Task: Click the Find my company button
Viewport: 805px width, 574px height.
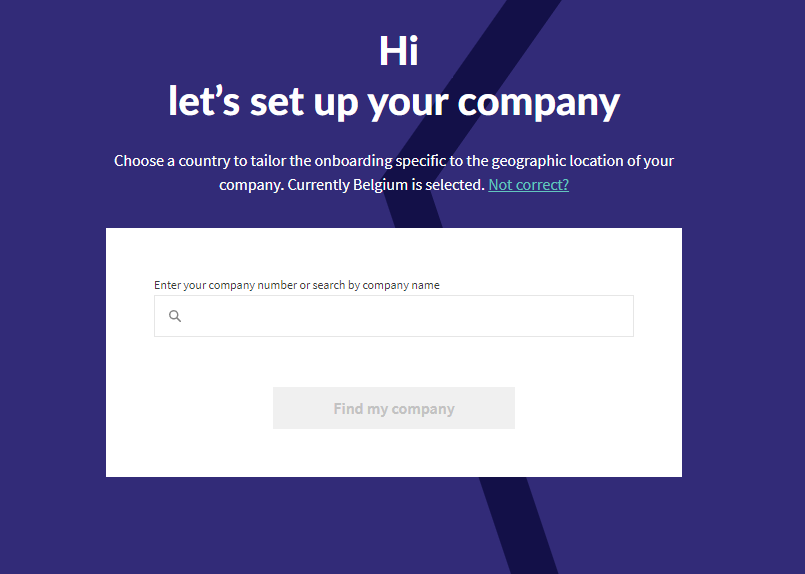Action: coord(394,408)
